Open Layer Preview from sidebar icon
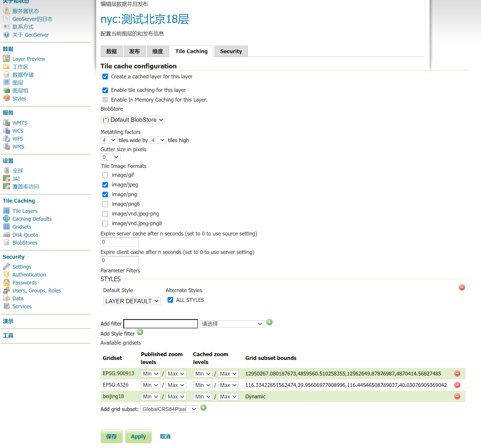This screenshot has height=448, width=481. click(6, 59)
